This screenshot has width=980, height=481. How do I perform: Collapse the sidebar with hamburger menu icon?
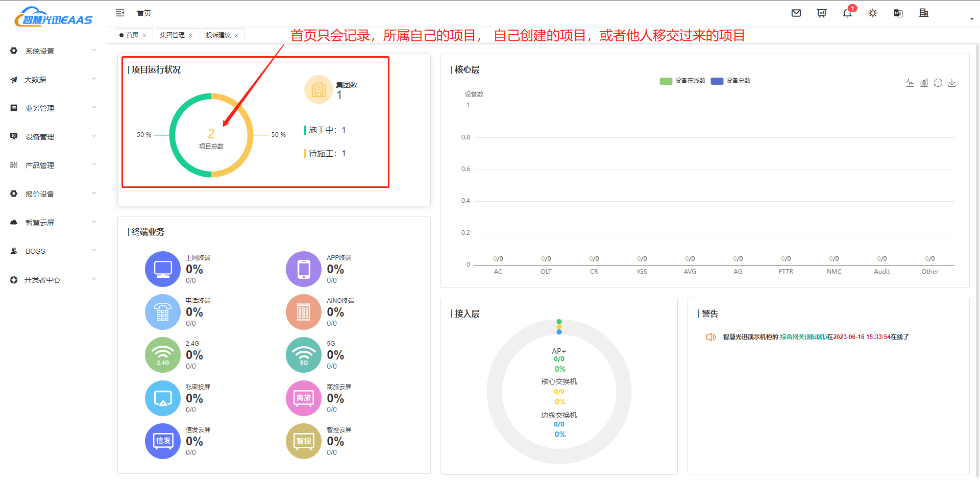[120, 13]
